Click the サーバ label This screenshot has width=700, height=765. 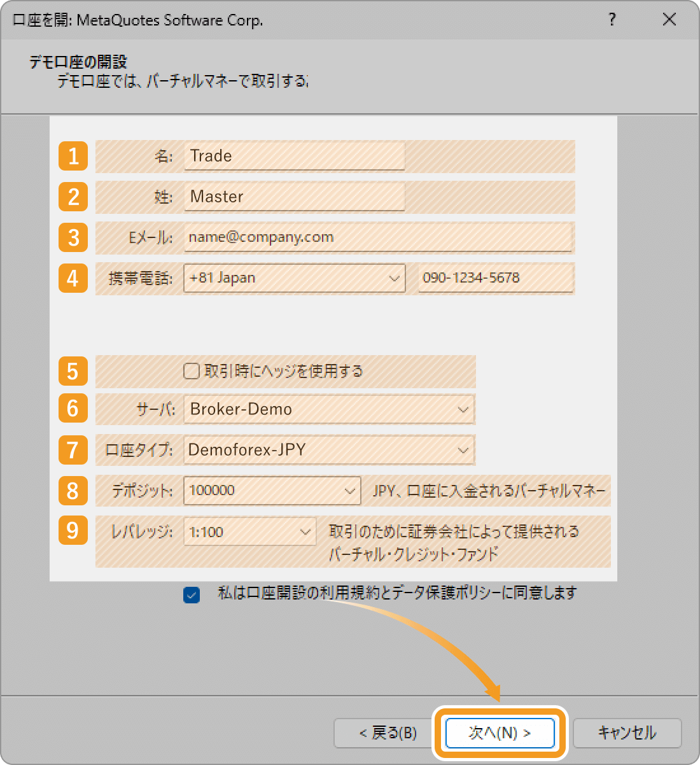pyautogui.click(x=155, y=409)
